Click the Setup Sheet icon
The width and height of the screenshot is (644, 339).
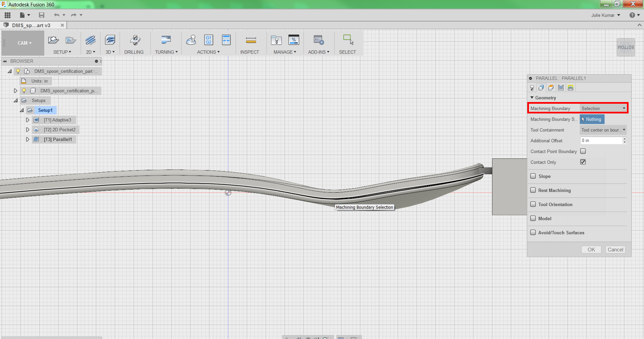(x=226, y=40)
